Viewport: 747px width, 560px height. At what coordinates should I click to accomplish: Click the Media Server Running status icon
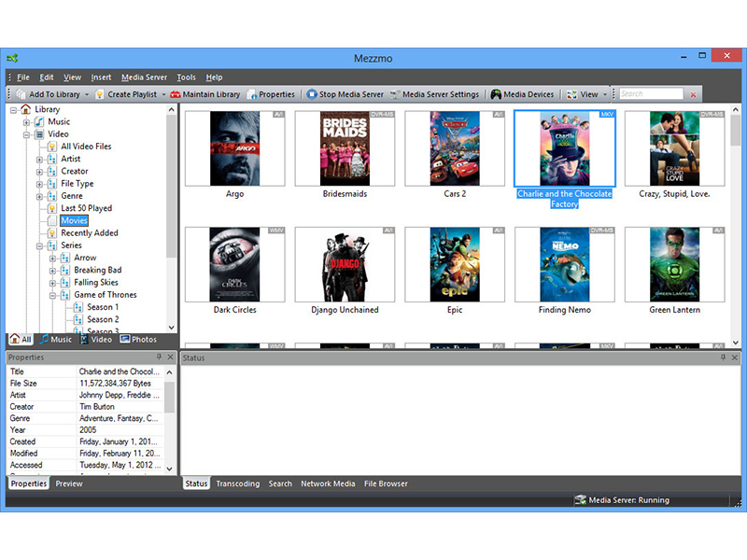point(580,500)
